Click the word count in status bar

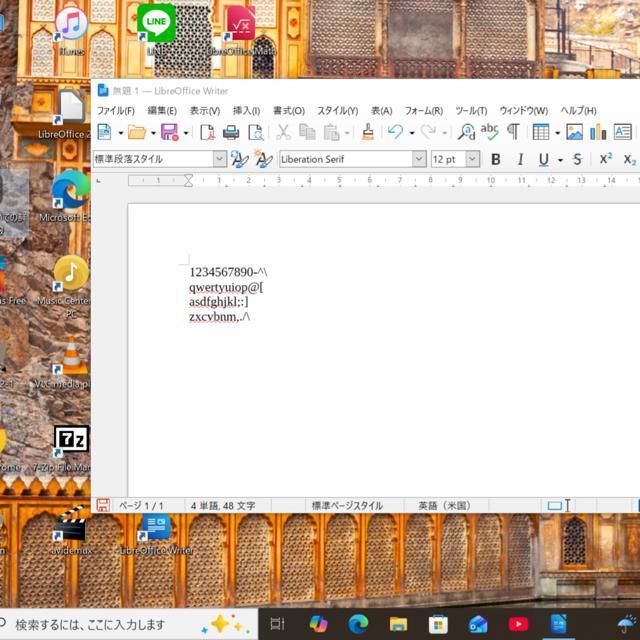click(x=223, y=506)
